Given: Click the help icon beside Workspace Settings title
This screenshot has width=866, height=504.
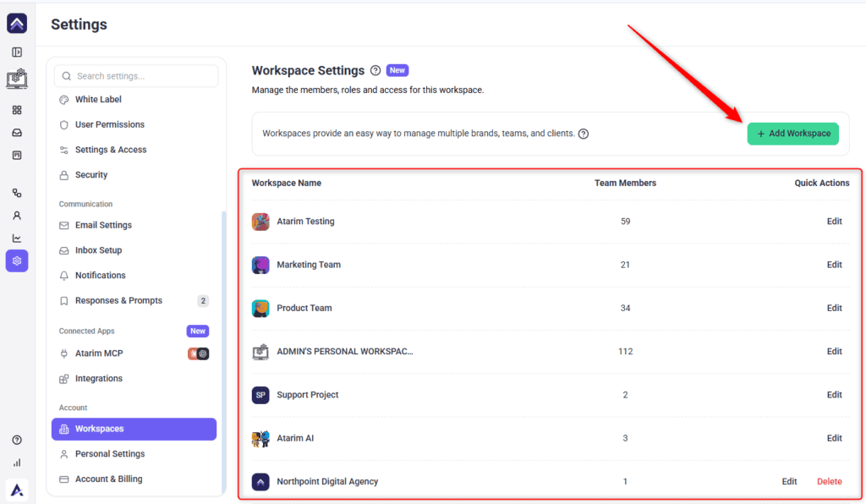Looking at the screenshot, I should 375,71.
